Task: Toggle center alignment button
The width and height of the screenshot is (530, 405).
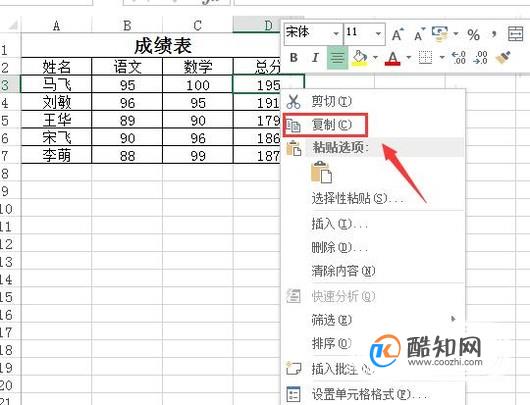Action: [x=337, y=58]
